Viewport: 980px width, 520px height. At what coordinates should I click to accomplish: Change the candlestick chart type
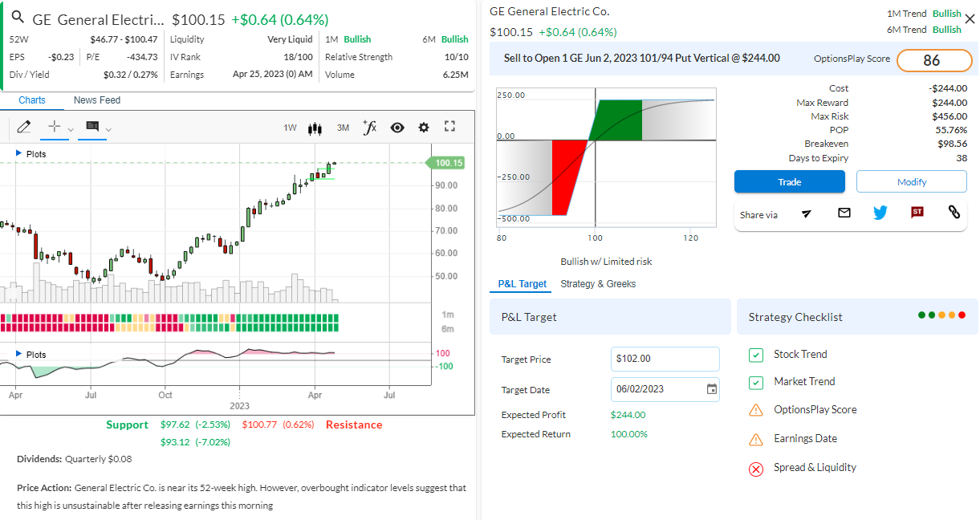tap(315, 128)
